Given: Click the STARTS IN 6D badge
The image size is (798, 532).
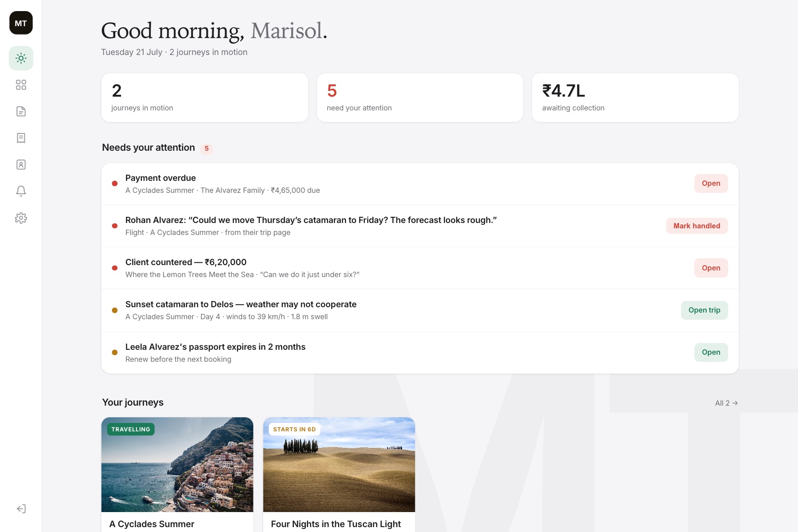Looking at the screenshot, I should click(294, 429).
